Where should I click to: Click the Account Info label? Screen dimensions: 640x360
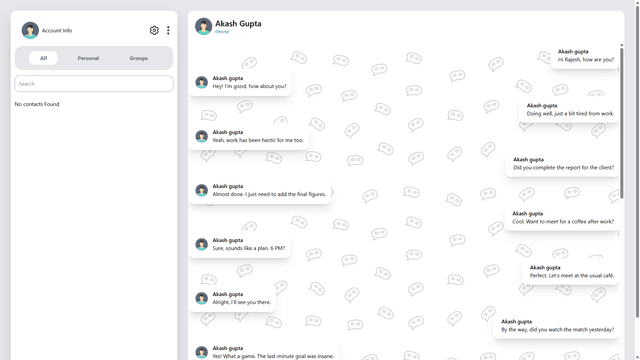tap(57, 31)
